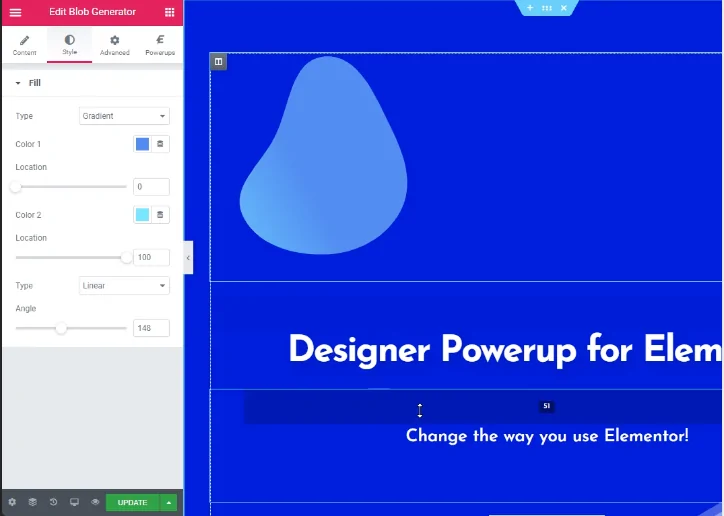The image size is (724, 516).
Task: Switch to the Content tab
Action: tap(25, 45)
